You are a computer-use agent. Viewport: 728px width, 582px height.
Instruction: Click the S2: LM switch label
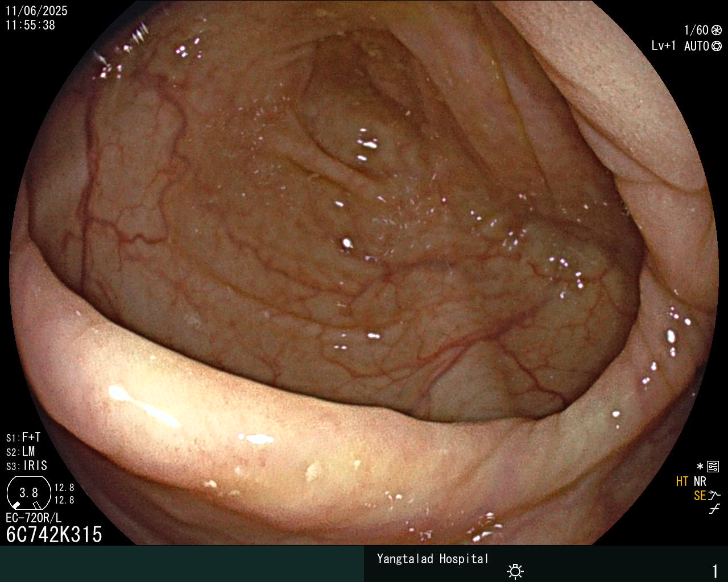point(20,452)
